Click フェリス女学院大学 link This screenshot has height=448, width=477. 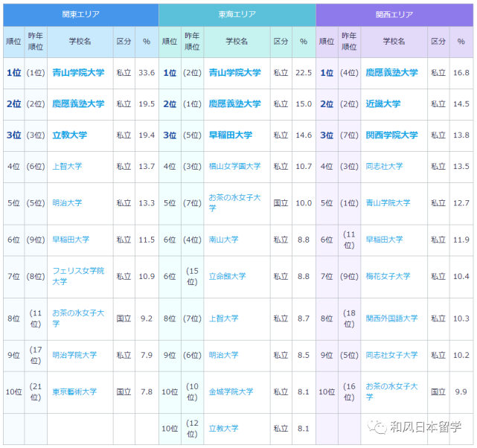[x=78, y=276]
